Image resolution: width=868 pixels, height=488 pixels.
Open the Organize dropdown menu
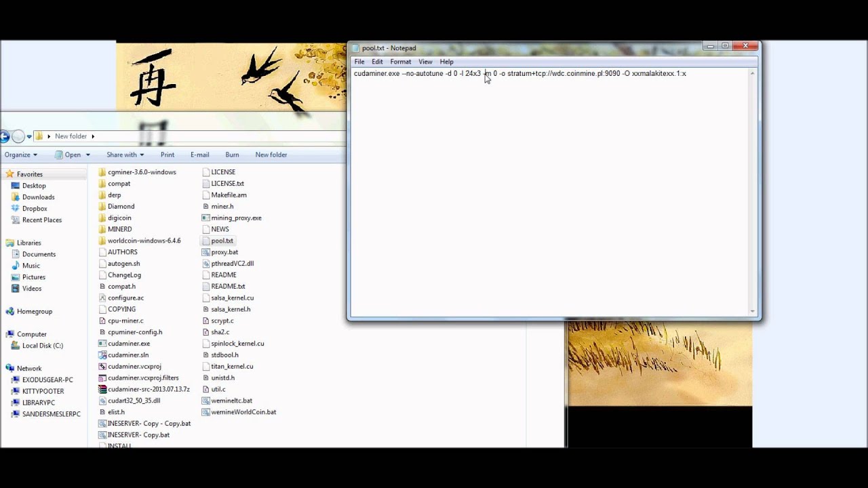tap(21, 155)
